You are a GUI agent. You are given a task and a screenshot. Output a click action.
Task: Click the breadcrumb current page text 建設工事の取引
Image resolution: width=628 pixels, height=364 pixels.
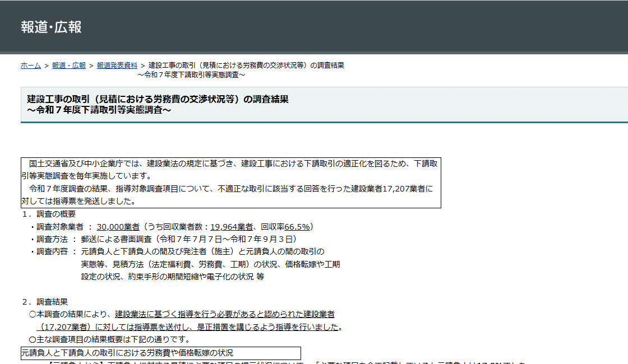(246, 65)
